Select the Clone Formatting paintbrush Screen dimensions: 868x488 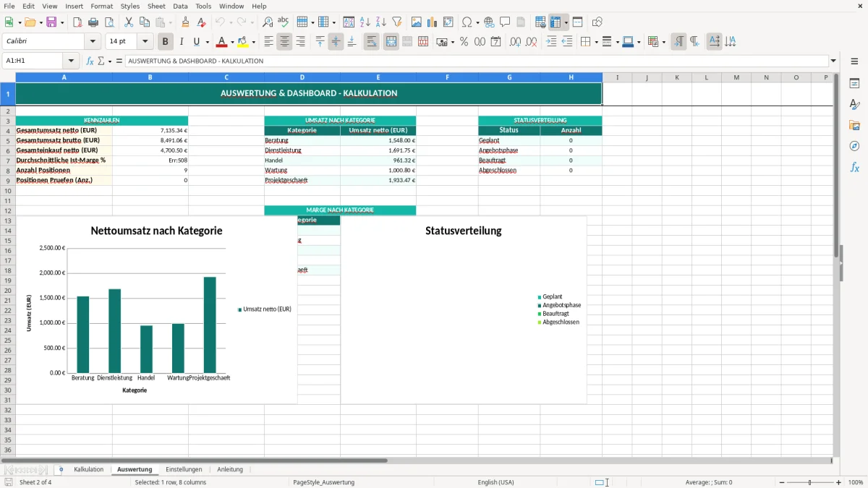[185, 22]
